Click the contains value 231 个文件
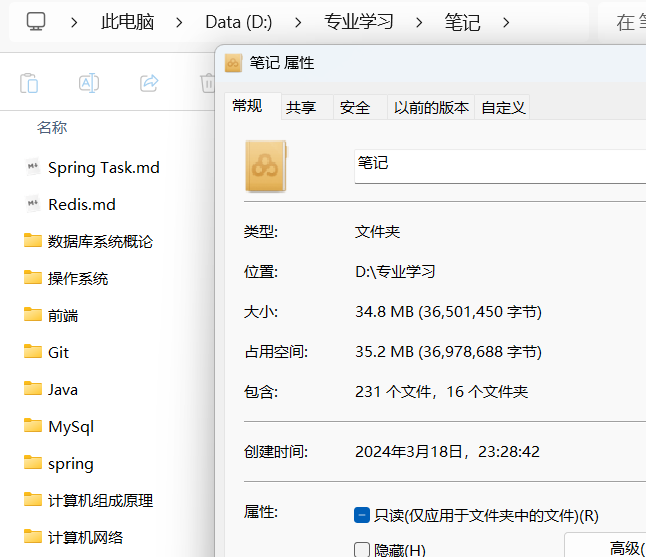646x557 pixels. point(442,391)
